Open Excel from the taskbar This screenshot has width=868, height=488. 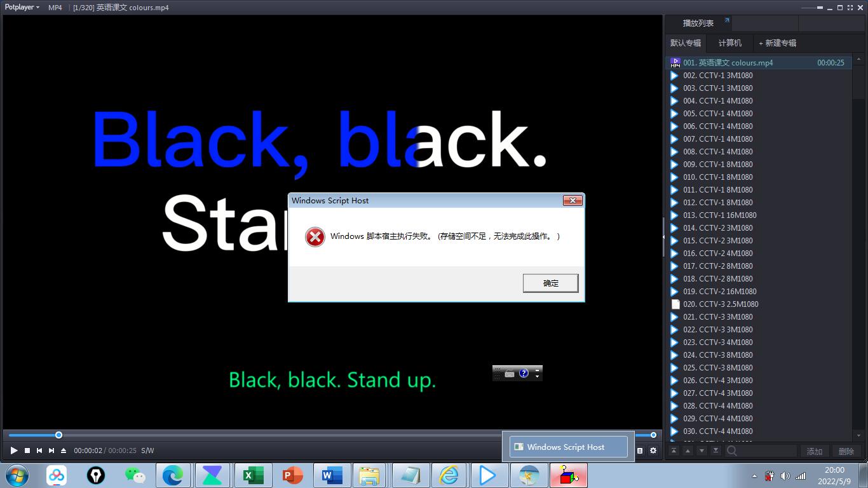252,475
